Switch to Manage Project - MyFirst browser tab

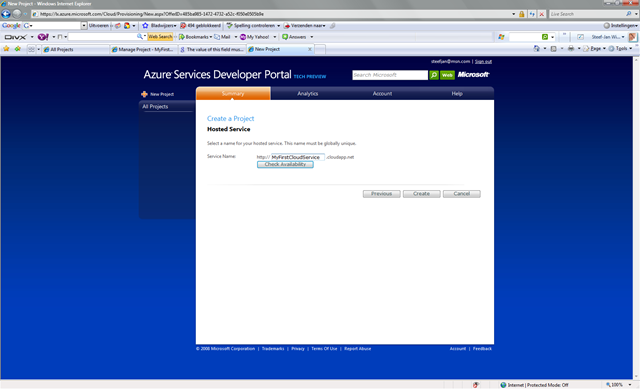pos(144,49)
